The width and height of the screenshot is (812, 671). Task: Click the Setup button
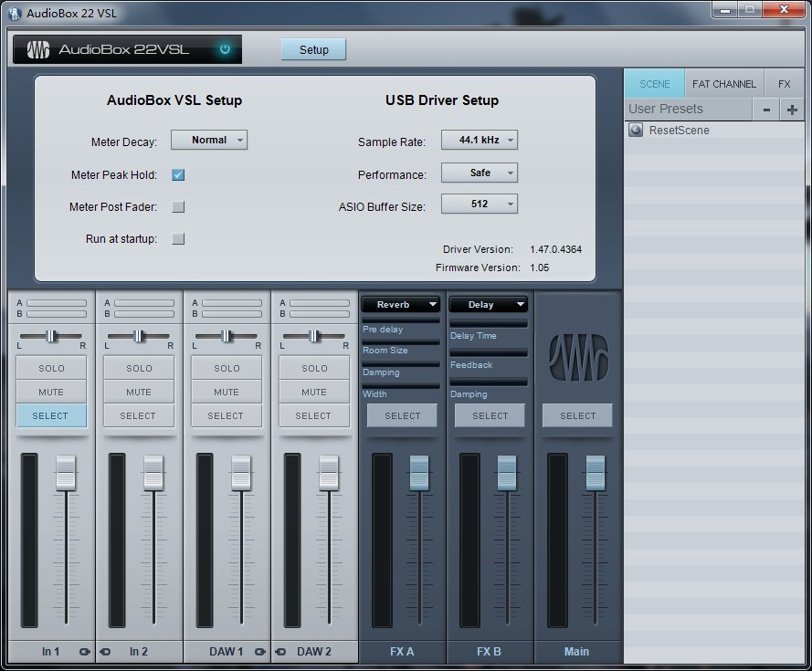tap(314, 49)
